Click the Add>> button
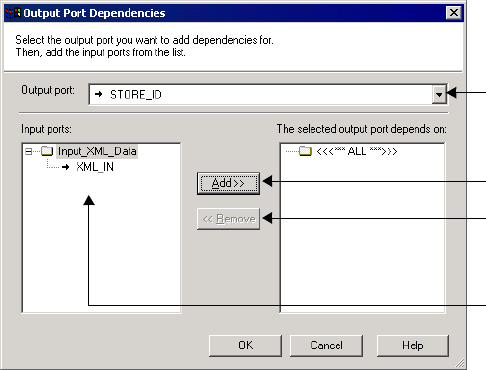The height and width of the screenshot is (370, 486). pos(228,183)
